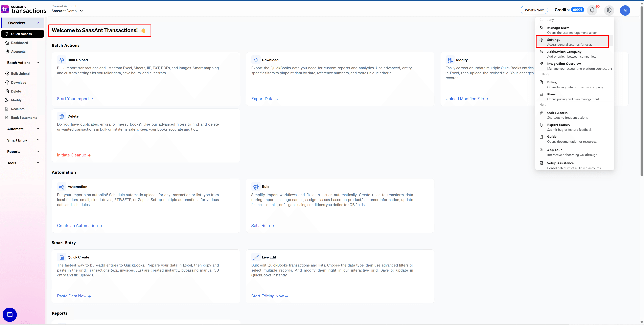This screenshot has width=644, height=325.
Task: Click the SaasAnt transactions logo
Action: click(x=24, y=9)
